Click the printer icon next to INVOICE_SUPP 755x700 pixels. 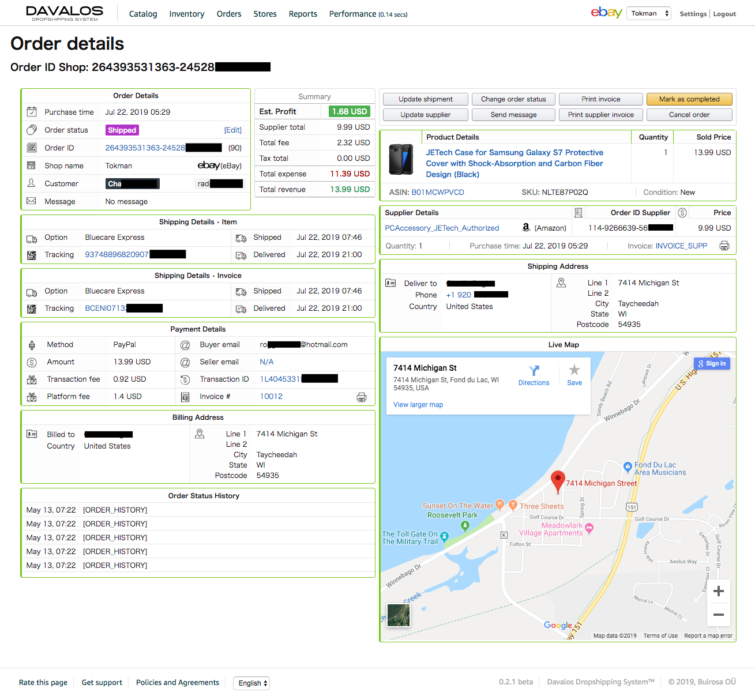pyautogui.click(x=724, y=246)
